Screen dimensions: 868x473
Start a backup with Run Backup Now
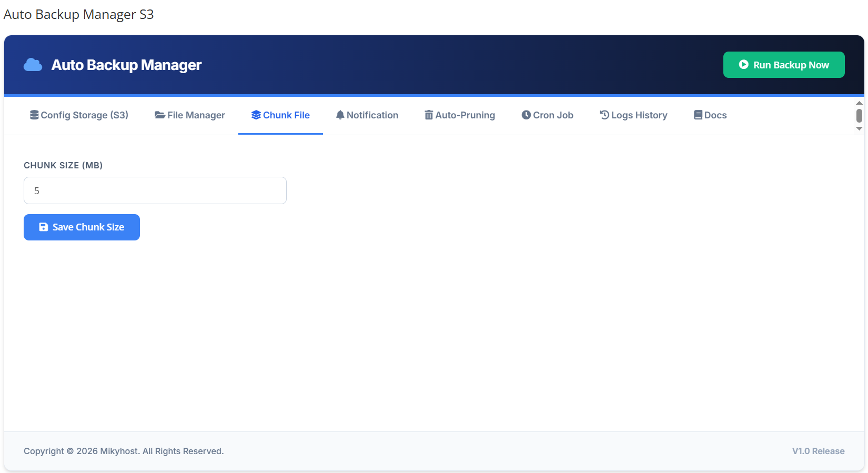pyautogui.click(x=784, y=65)
